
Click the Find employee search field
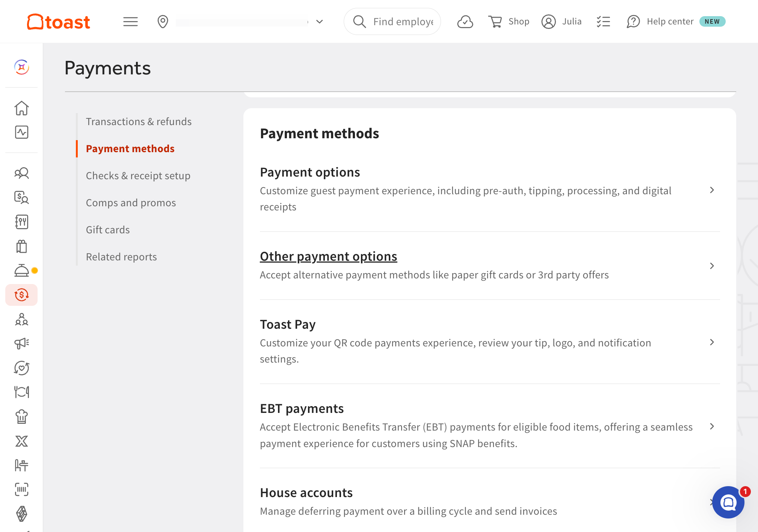pos(392,21)
